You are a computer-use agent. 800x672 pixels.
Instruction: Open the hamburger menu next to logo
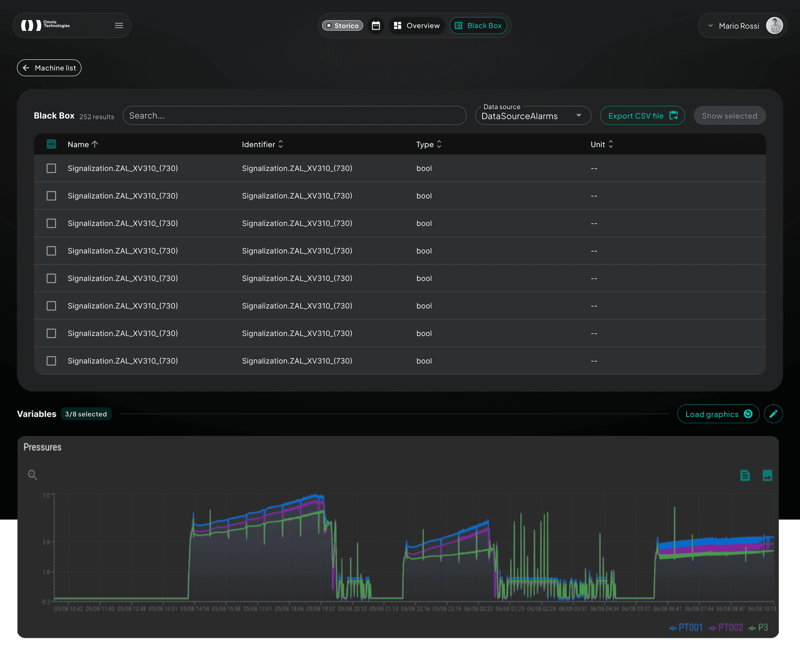pyautogui.click(x=119, y=25)
